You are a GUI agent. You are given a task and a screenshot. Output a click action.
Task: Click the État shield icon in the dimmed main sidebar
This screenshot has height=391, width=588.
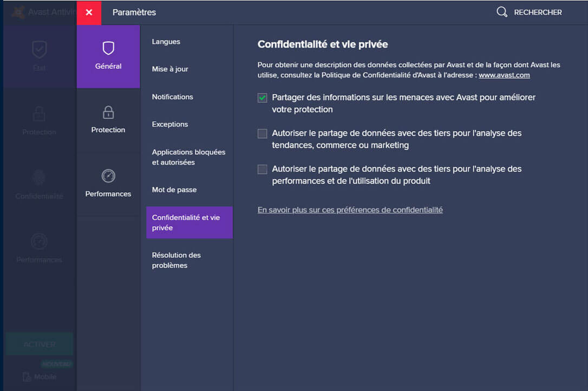40,49
